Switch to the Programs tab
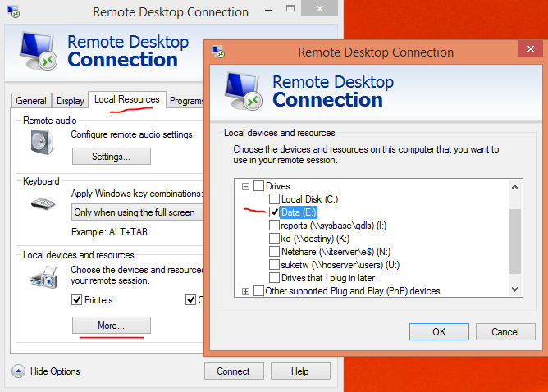 point(185,101)
